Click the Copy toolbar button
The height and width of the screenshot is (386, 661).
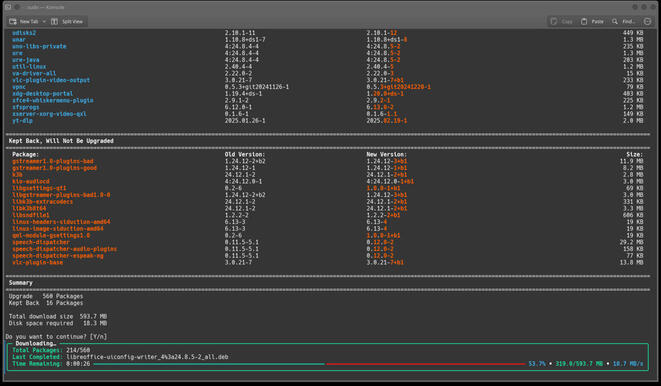pos(562,21)
